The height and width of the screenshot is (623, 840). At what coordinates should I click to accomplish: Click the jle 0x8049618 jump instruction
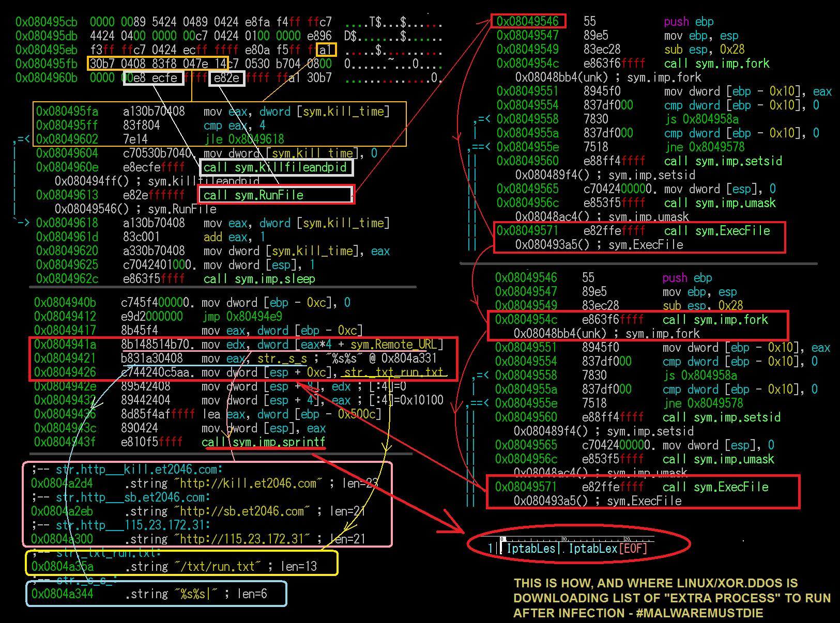click(x=243, y=139)
